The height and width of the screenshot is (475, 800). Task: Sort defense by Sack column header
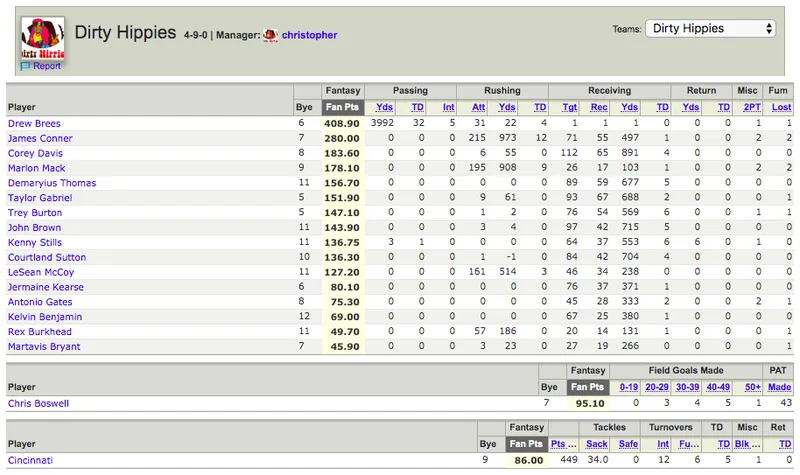pyautogui.click(x=597, y=444)
